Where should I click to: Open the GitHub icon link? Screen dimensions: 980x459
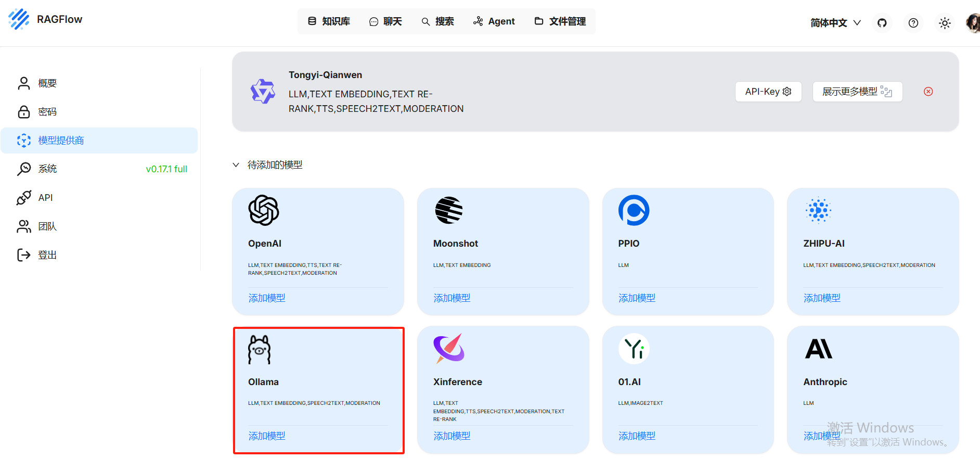click(882, 23)
